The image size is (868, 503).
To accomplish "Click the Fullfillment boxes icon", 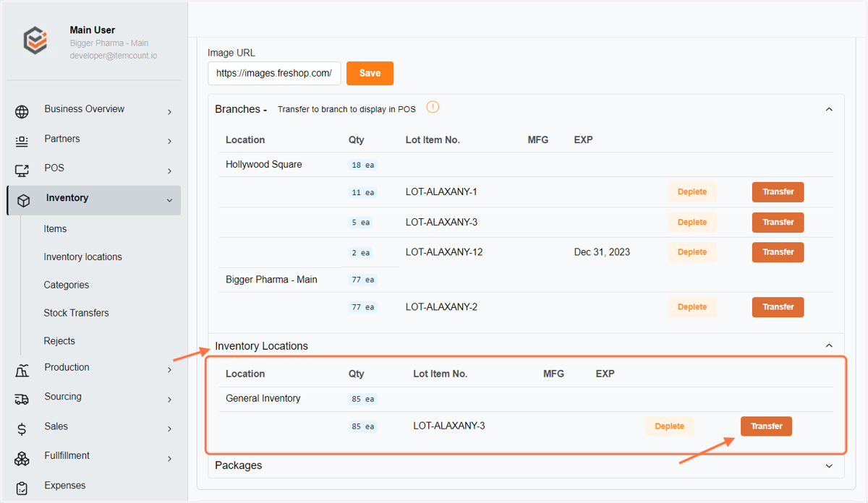I will click(x=22, y=458).
